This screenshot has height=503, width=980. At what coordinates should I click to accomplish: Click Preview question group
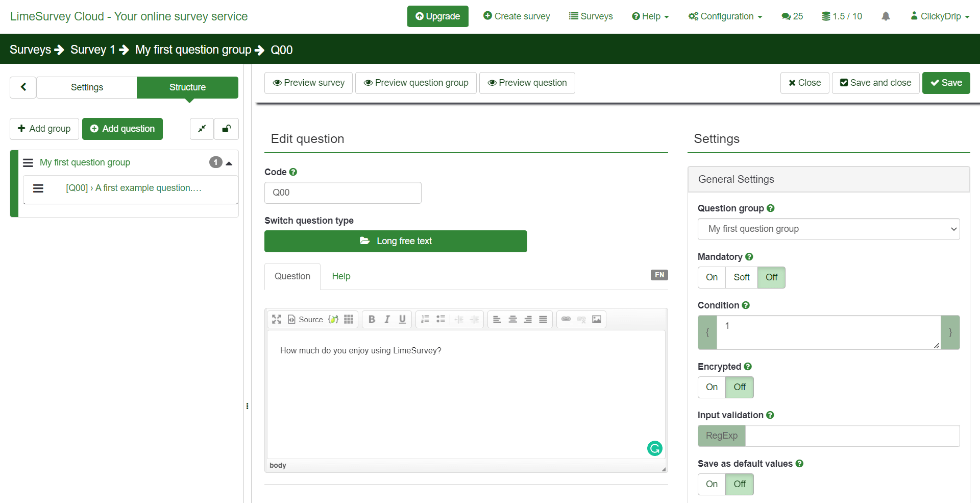[x=415, y=83]
